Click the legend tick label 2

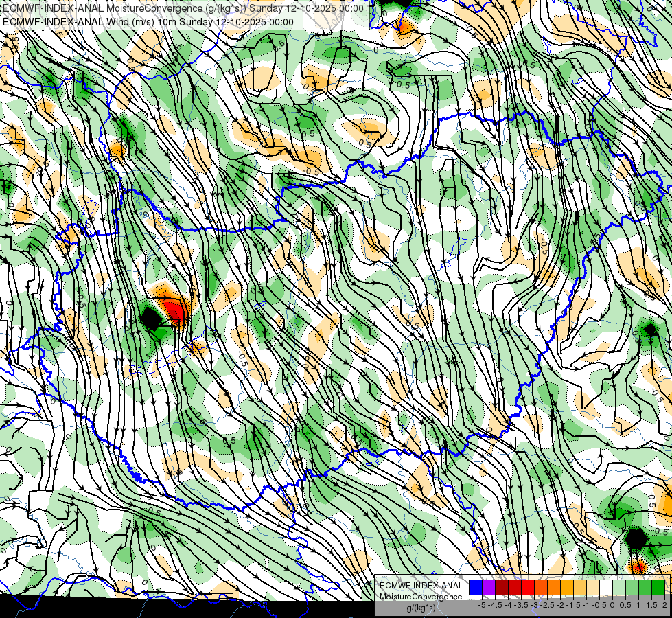tap(664, 605)
